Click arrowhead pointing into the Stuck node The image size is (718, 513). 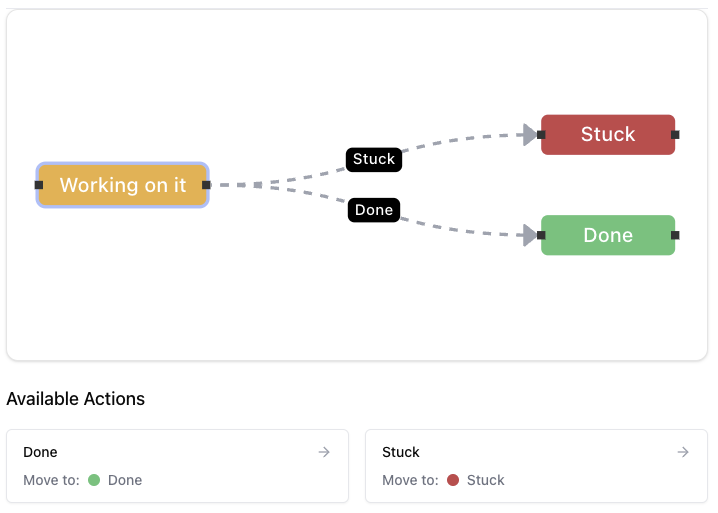point(530,134)
